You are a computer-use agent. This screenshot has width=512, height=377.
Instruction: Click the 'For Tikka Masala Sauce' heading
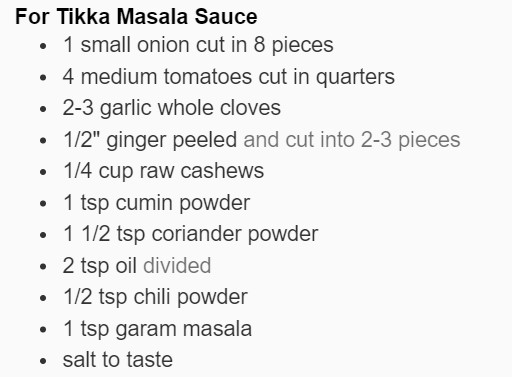pyautogui.click(x=136, y=17)
